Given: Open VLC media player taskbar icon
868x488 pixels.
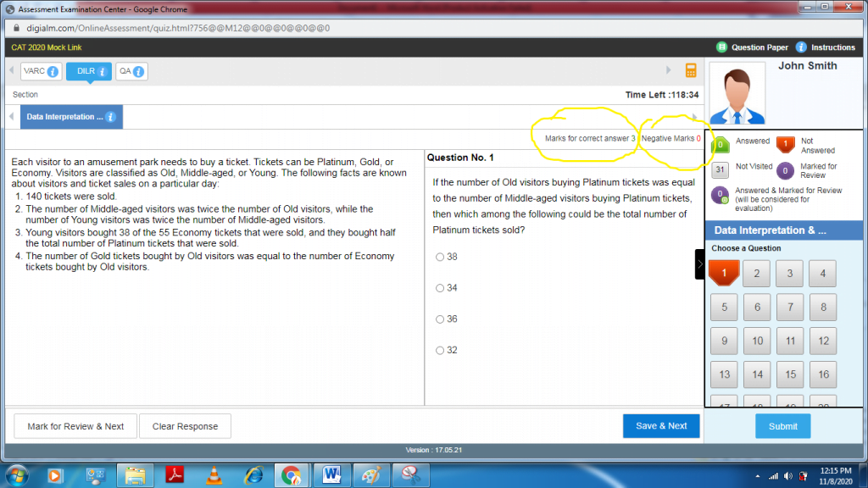Looking at the screenshot, I should click(214, 475).
